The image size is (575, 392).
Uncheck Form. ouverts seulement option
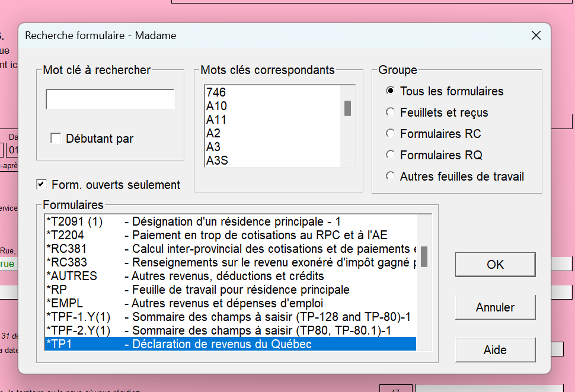point(41,184)
